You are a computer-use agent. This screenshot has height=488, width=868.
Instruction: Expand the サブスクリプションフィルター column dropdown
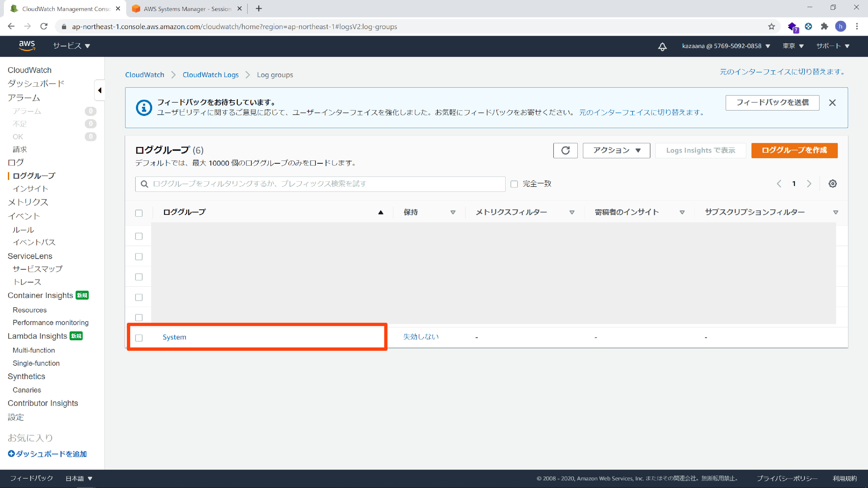pos(836,212)
